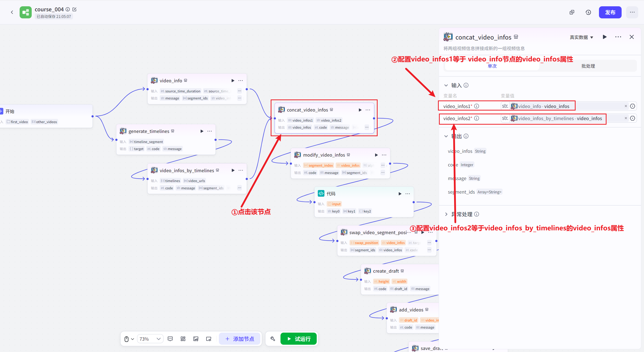Click the 试运行 test run button
Image resolution: width=644 pixels, height=352 pixels.
click(x=299, y=339)
